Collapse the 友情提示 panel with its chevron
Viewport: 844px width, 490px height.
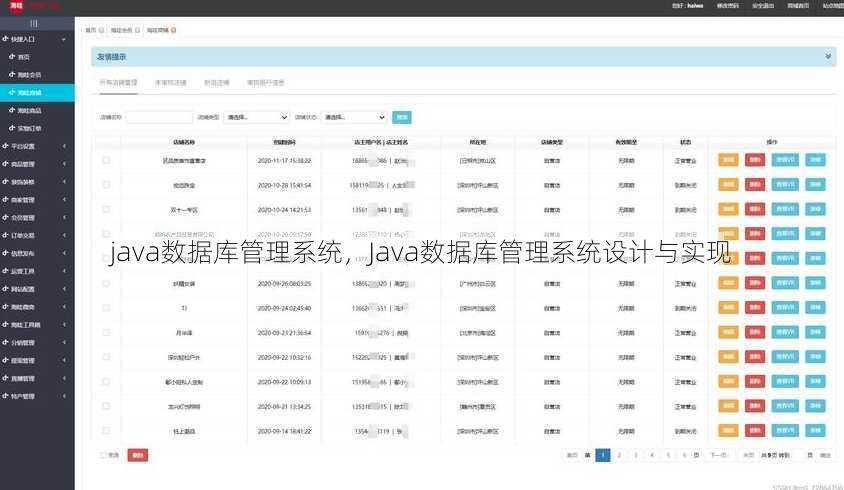click(828, 57)
